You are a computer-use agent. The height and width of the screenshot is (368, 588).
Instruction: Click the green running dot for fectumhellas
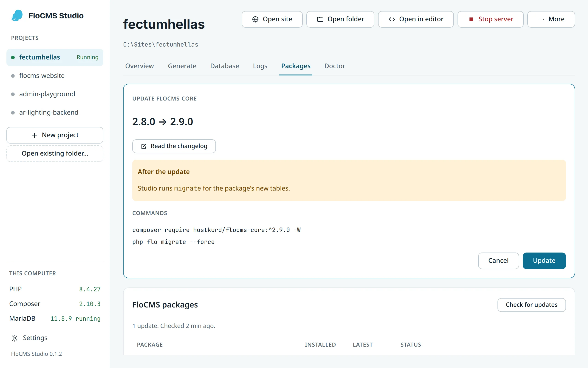coord(13,57)
